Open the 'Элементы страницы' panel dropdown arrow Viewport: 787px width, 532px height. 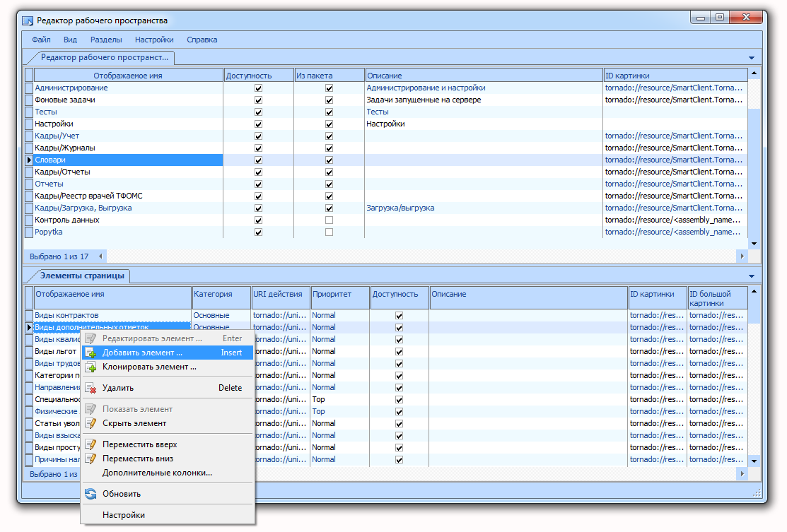pyautogui.click(x=752, y=276)
